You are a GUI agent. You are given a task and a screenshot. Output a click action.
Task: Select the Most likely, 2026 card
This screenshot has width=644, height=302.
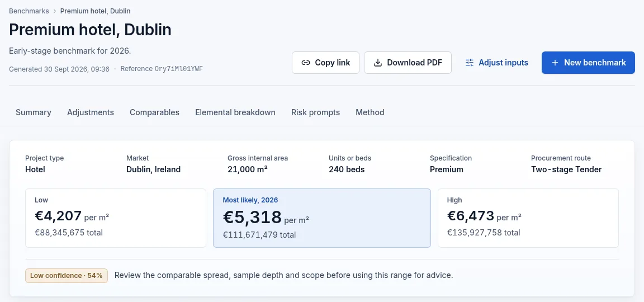pyautogui.click(x=322, y=218)
